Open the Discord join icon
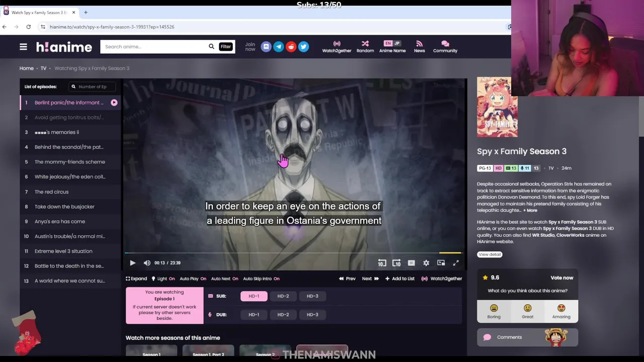This screenshot has height=362, width=644. (266, 47)
